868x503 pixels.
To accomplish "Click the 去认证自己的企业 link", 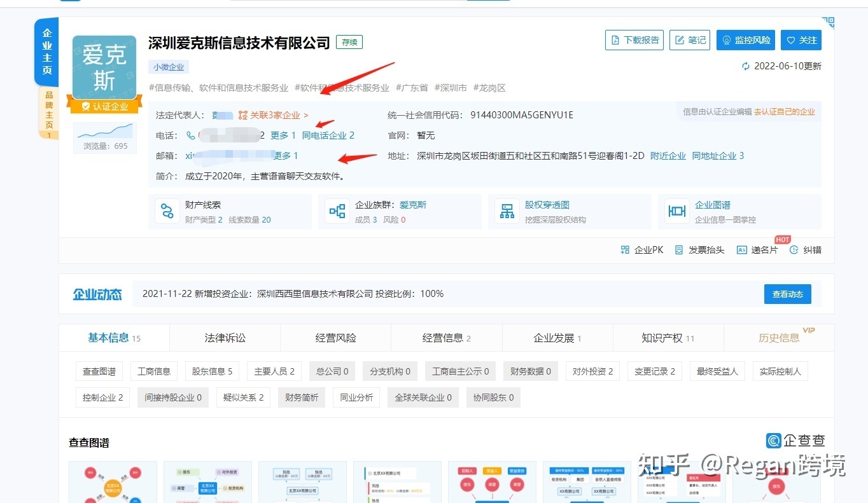I will [785, 112].
